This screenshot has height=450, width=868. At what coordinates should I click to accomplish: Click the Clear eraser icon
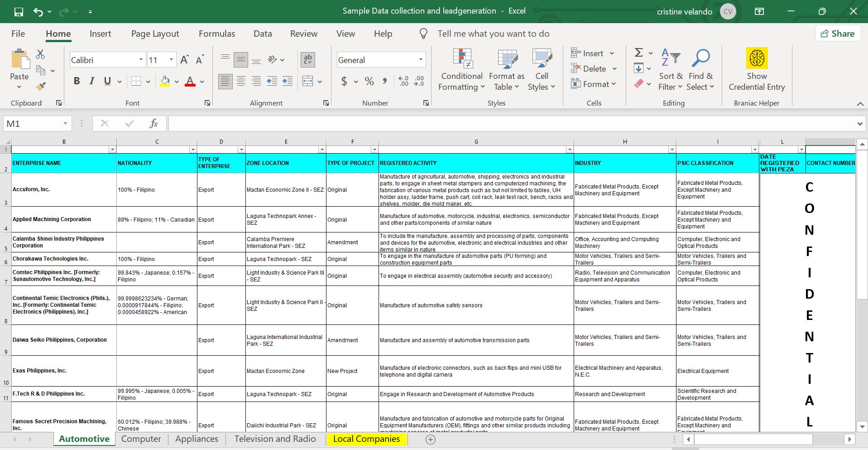tap(638, 84)
